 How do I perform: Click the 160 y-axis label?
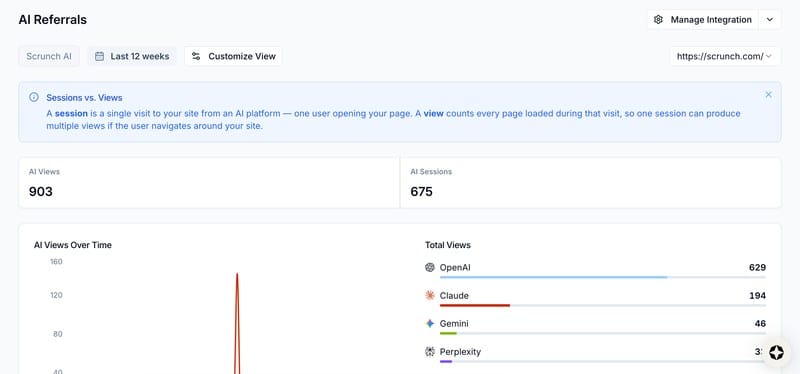point(56,262)
